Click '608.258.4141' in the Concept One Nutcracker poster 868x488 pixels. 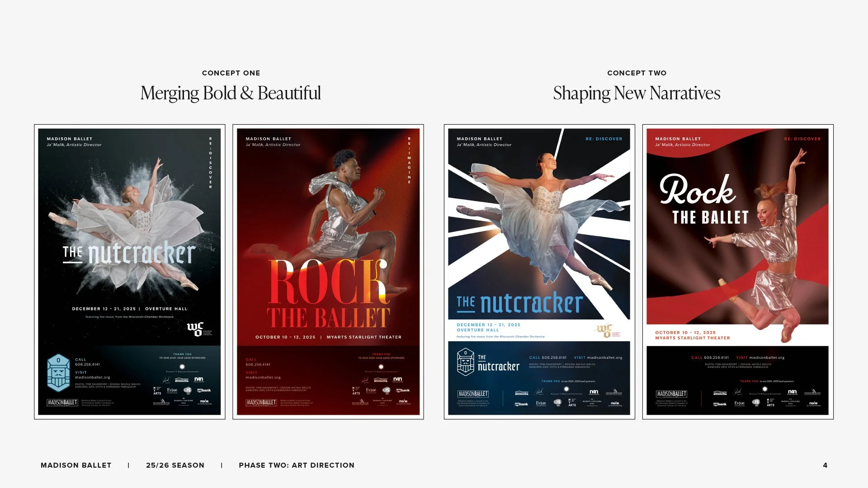point(87,364)
